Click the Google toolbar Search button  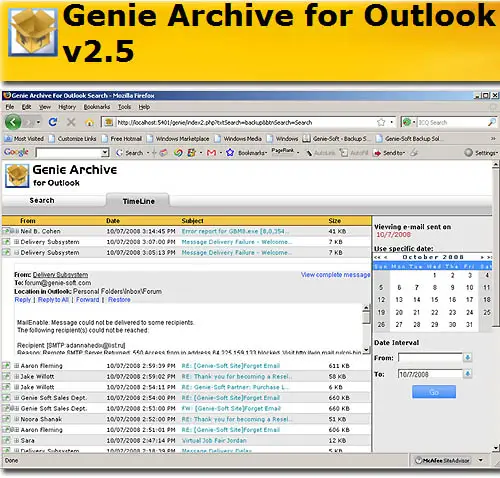(130, 153)
